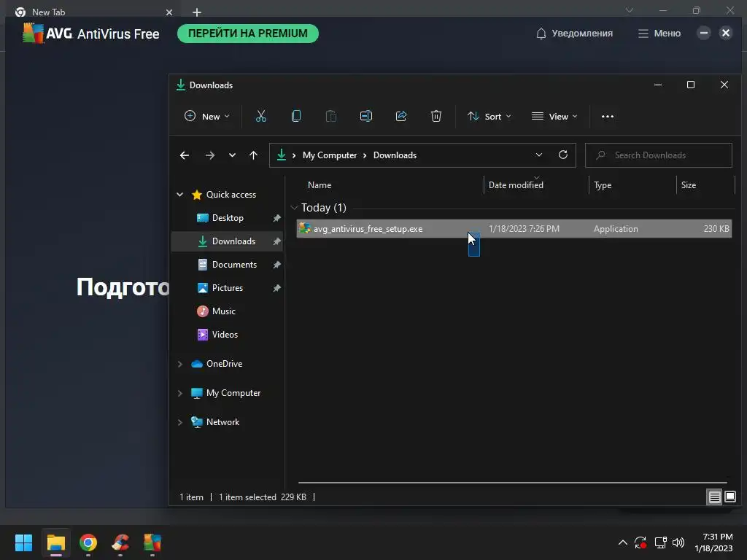This screenshot has height=560, width=747.
Task: Click the Share icon in toolbar
Action: 401,116
